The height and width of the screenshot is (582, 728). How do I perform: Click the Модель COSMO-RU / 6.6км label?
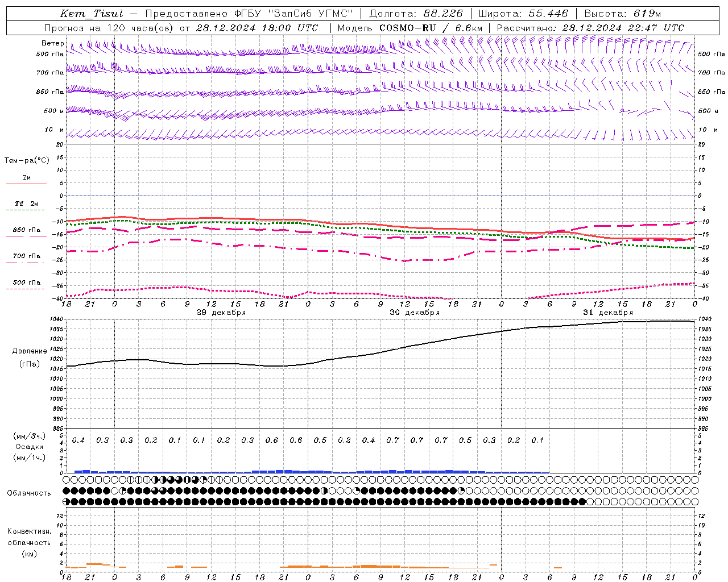click(x=410, y=28)
